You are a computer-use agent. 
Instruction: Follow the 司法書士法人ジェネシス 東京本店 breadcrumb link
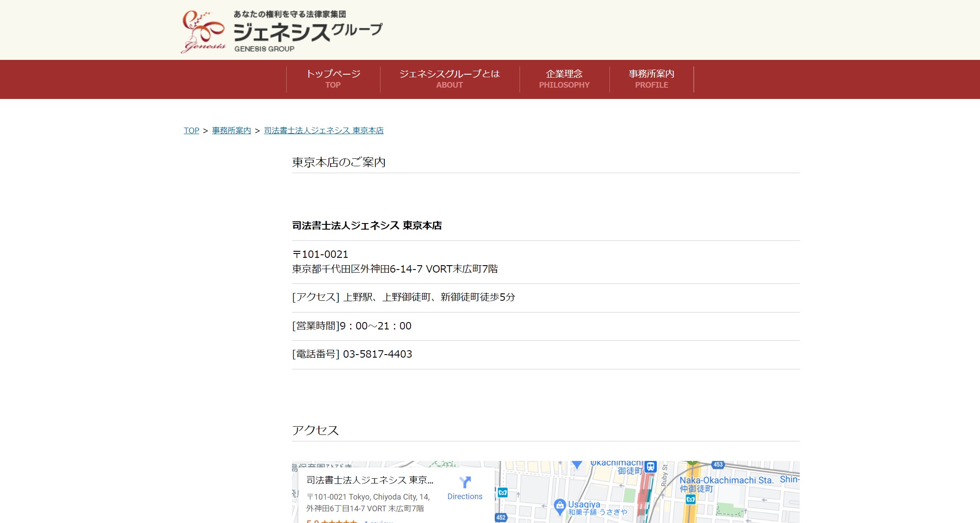pyautogui.click(x=324, y=131)
